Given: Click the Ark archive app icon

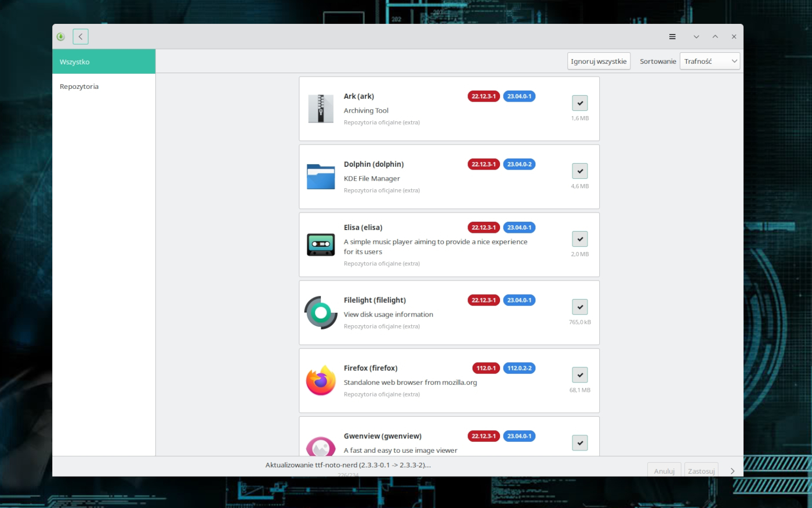Looking at the screenshot, I should tap(321, 109).
